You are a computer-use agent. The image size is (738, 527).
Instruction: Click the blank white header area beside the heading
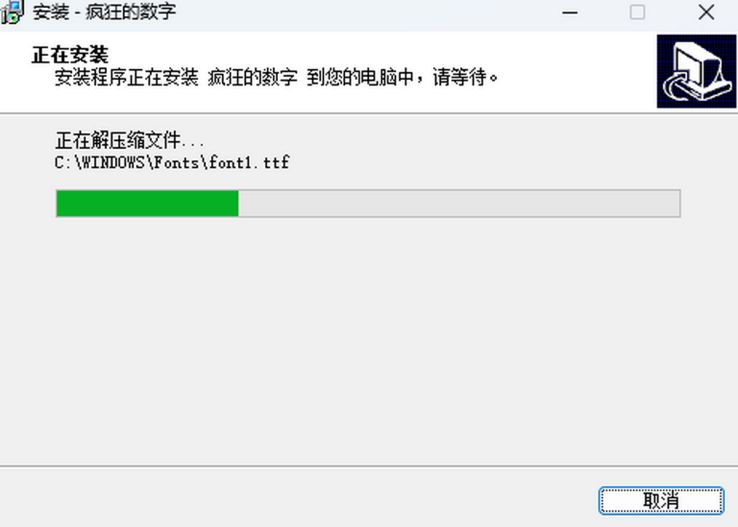[377, 54]
